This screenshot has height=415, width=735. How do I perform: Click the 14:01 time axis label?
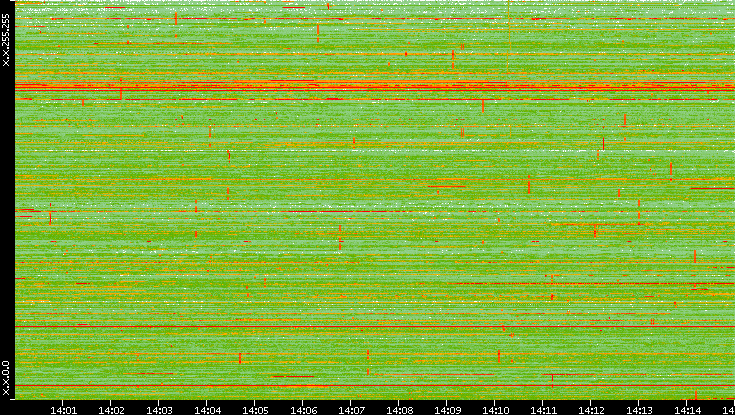pyautogui.click(x=63, y=410)
